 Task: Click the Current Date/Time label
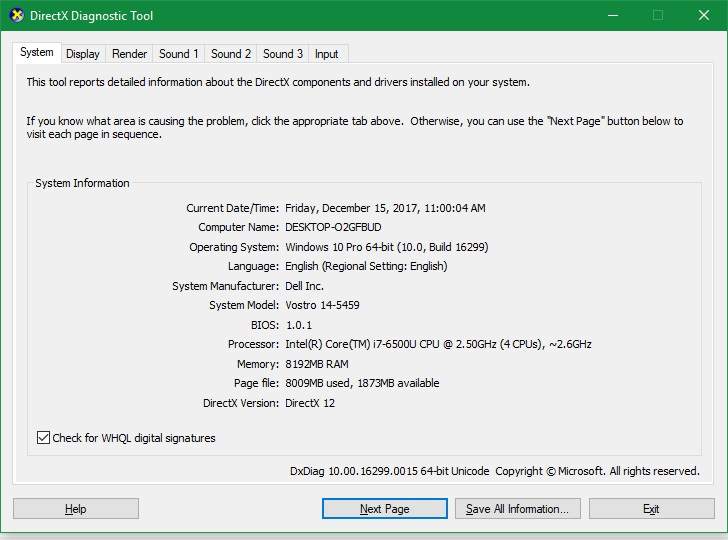click(x=233, y=208)
